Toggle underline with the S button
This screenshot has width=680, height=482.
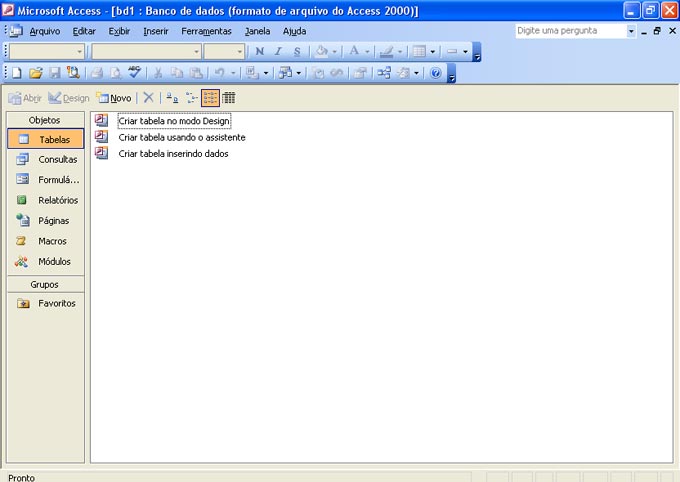297,52
